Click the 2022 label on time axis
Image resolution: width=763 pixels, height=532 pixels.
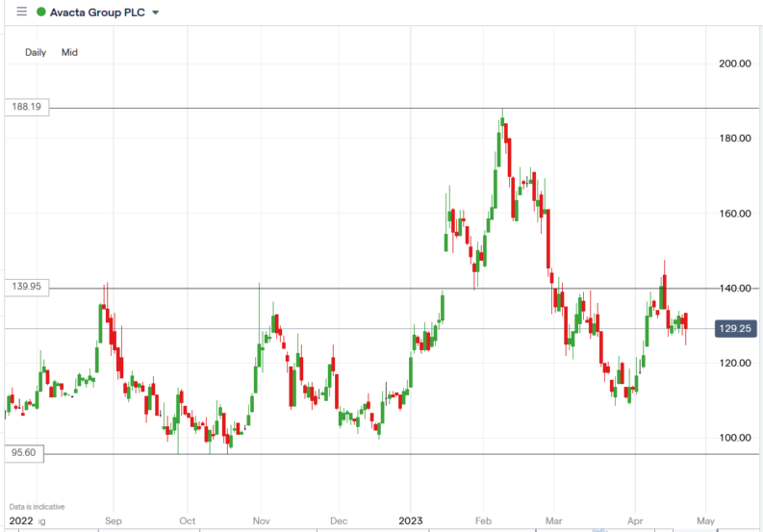tap(20, 520)
